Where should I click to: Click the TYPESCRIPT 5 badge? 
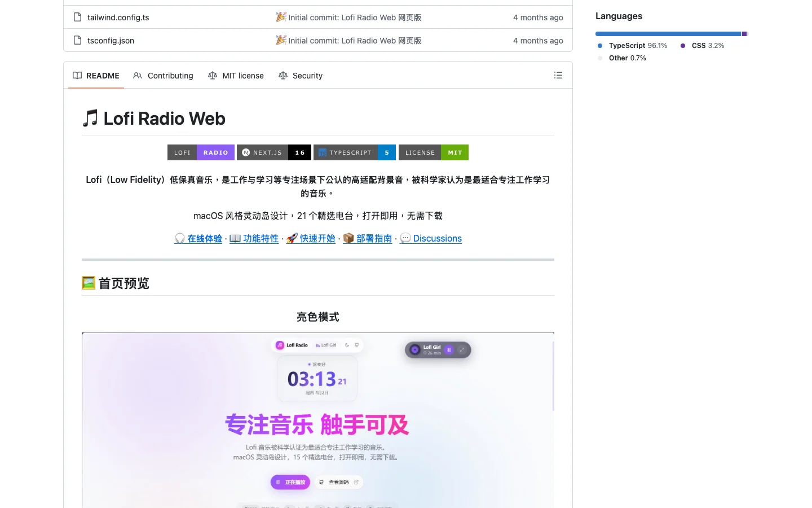pyautogui.click(x=355, y=152)
